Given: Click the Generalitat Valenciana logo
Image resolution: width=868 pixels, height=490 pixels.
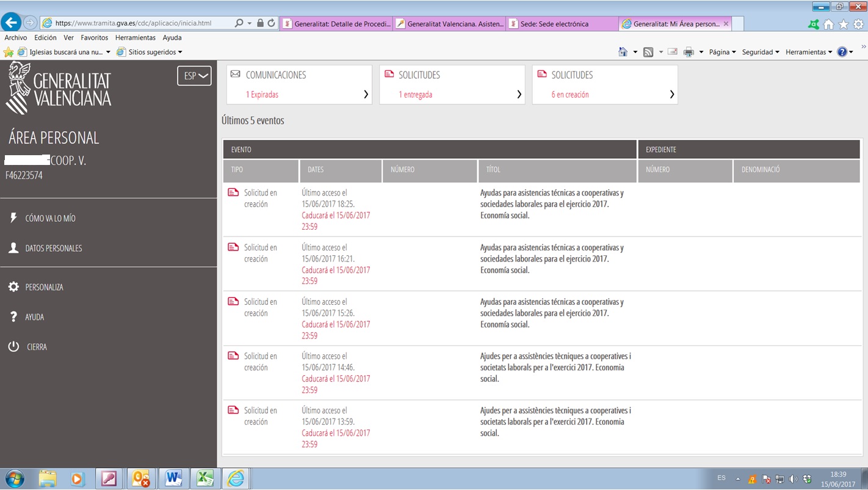Looking at the screenshot, I should coord(59,88).
